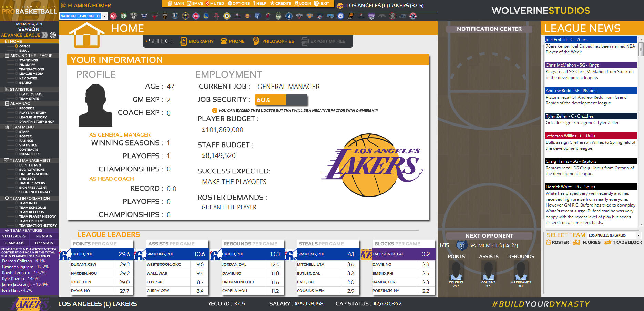Click Save in the top menu
Image resolution: width=644 pixels, height=311 pixels.
click(x=195, y=3)
